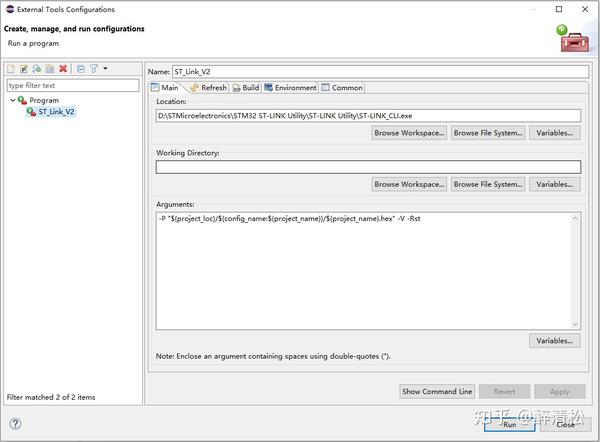Click Variables button below Arguments
This screenshot has width=600, height=442.
pos(554,341)
